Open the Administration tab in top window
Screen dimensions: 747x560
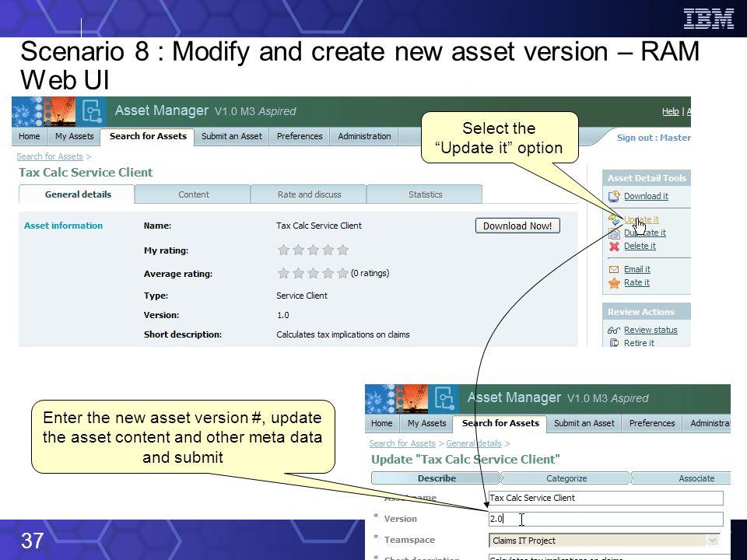tap(364, 137)
